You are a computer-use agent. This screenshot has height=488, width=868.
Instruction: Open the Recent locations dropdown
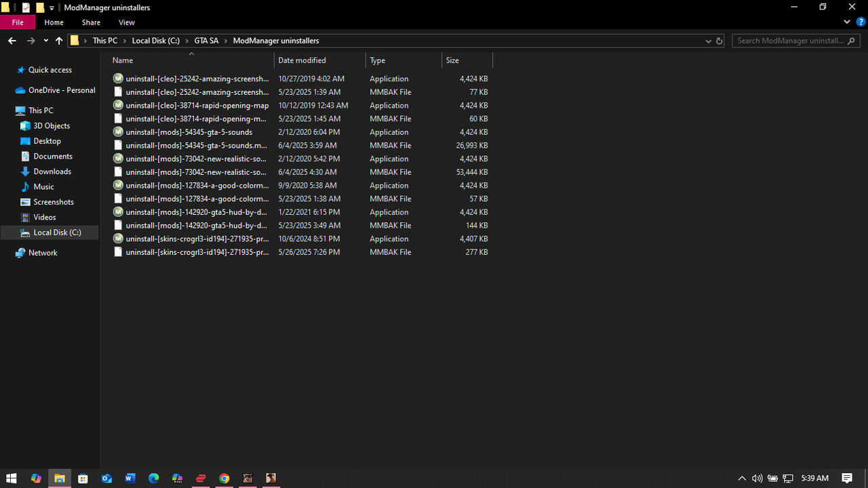pos(46,41)
